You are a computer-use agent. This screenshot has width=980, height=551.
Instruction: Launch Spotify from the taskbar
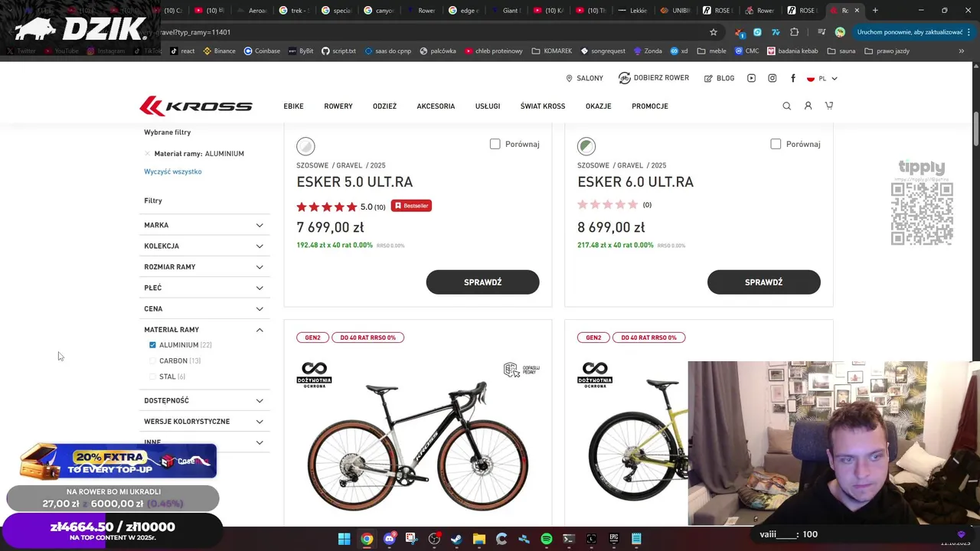[x=546, y=539]
